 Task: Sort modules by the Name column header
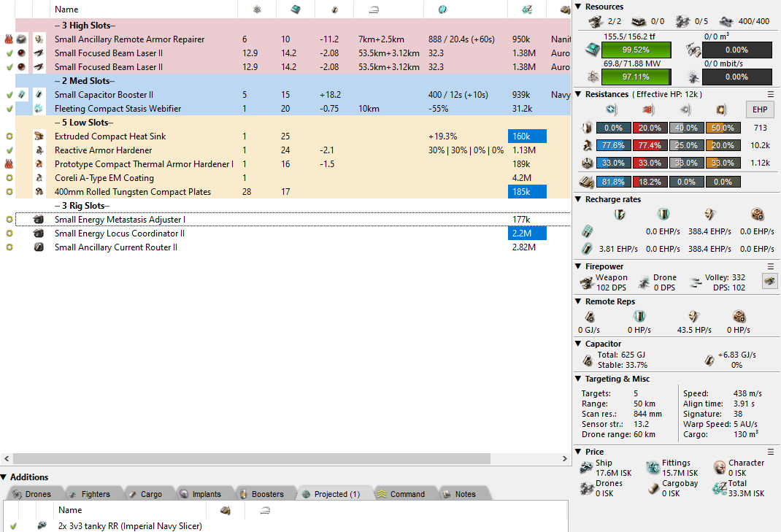pyautogui.click(x=66, y=9)
